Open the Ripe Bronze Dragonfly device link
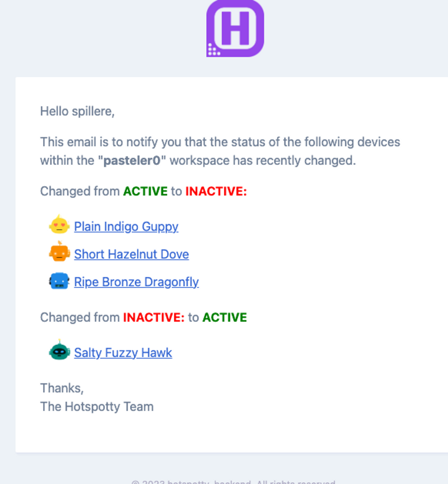Viewport: 448px width, 484px height. pyautogui.click(x=136, y=282)
